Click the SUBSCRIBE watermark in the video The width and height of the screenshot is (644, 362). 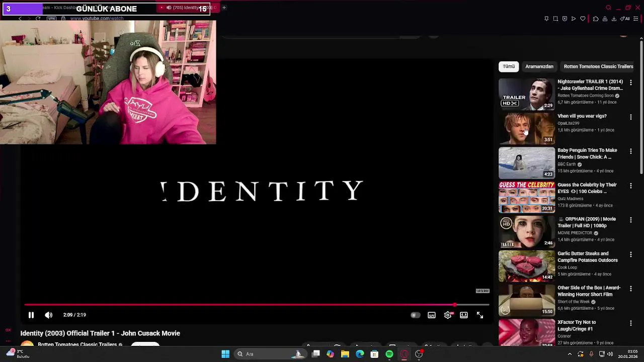(x=482, y=291)
